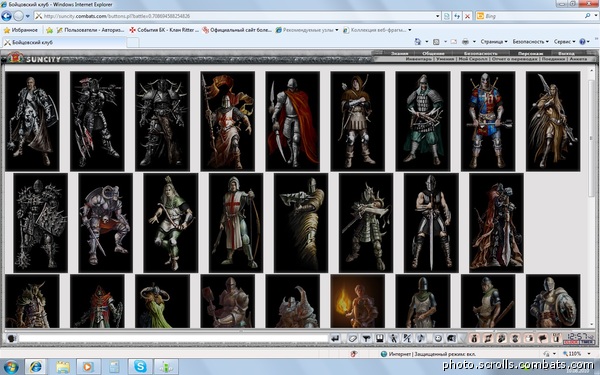Click the Internet Explorer icon on taskbar

pyautogui.click(x=36, y=367)
